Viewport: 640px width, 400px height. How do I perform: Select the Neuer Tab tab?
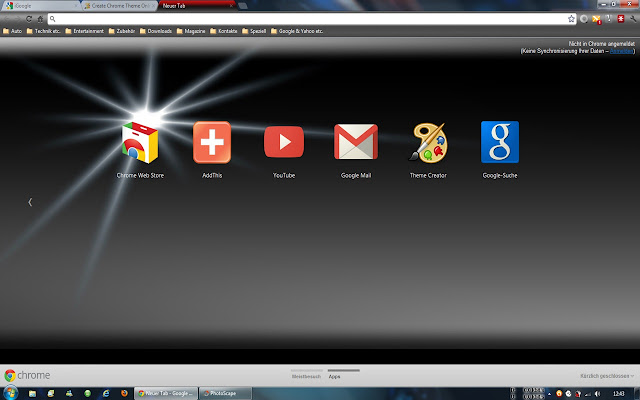pyautogui.click(x=196, y=6)
